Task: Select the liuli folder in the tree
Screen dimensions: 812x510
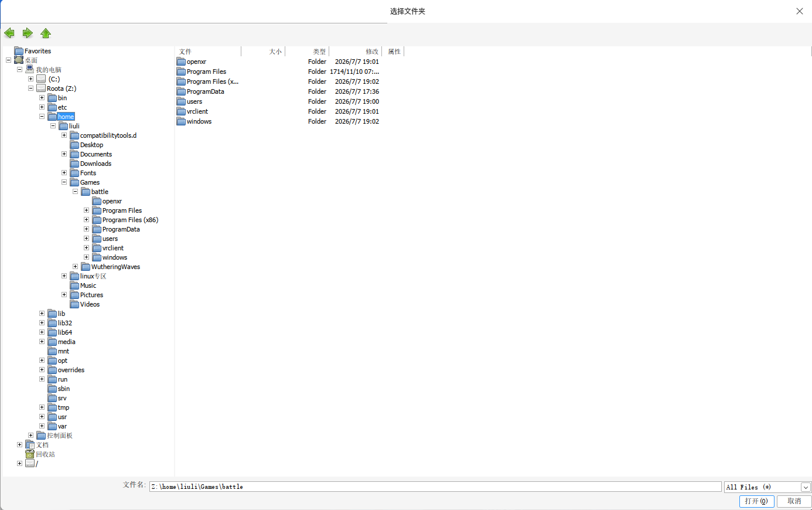Action: 74,126
